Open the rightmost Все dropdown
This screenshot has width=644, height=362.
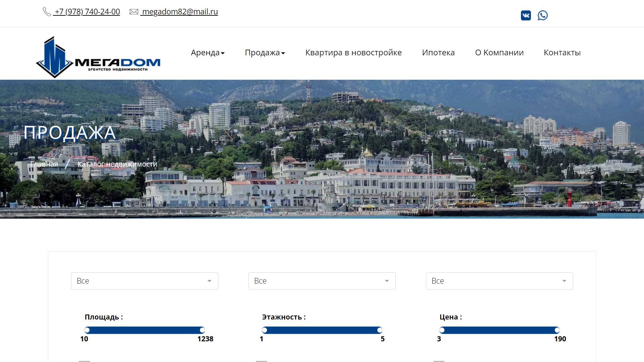point(499,281)
